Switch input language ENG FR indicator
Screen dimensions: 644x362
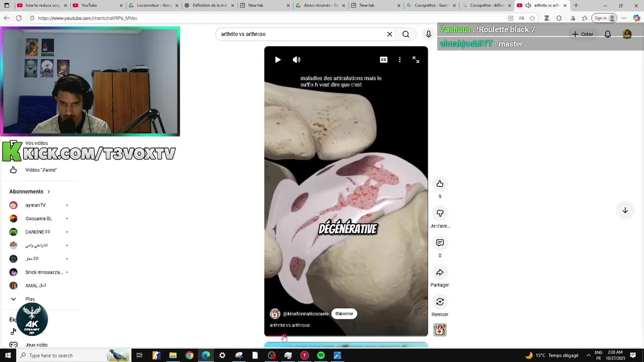(x=599, y=355)
